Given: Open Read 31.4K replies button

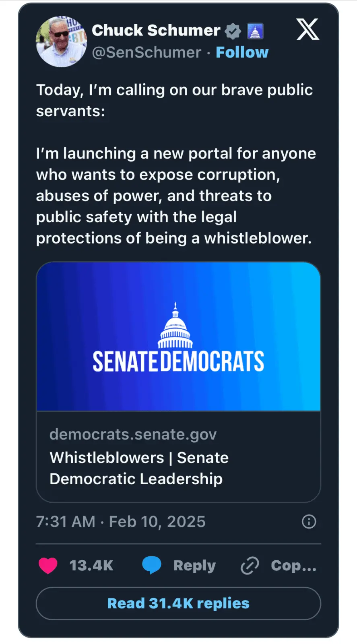Looking at the screenshot, I should coord(178,603).
